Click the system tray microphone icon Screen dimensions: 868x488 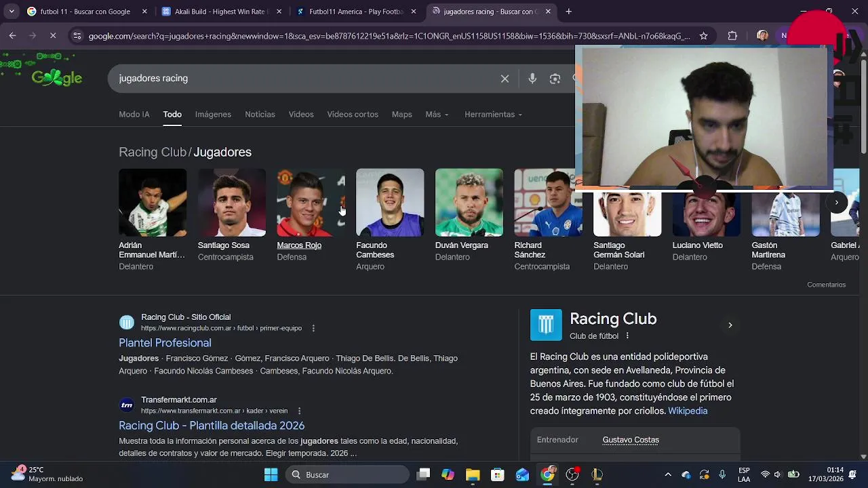point(722,474)
